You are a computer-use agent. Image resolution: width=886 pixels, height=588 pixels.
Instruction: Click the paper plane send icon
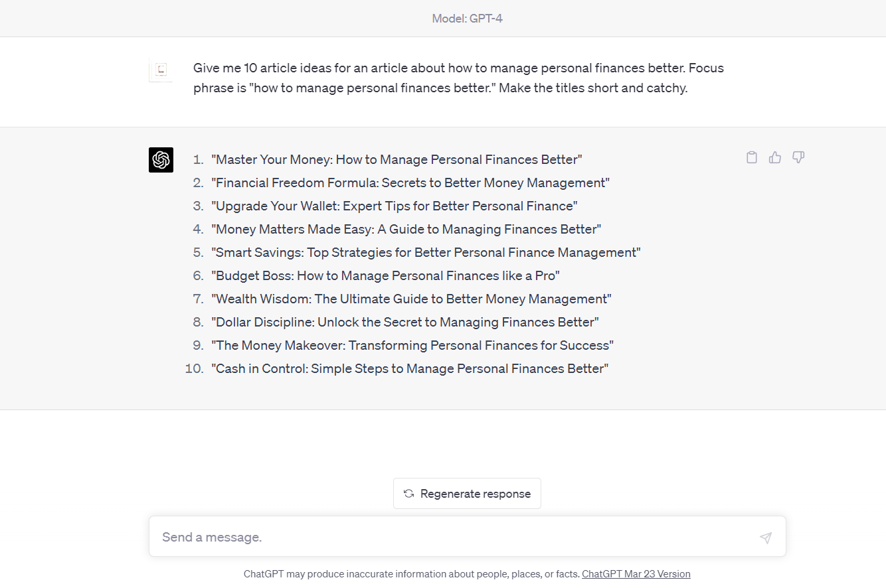click(766, 538)
